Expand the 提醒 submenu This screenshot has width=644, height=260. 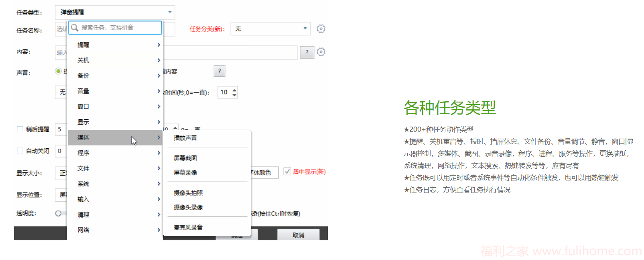(x=115, y=45)
